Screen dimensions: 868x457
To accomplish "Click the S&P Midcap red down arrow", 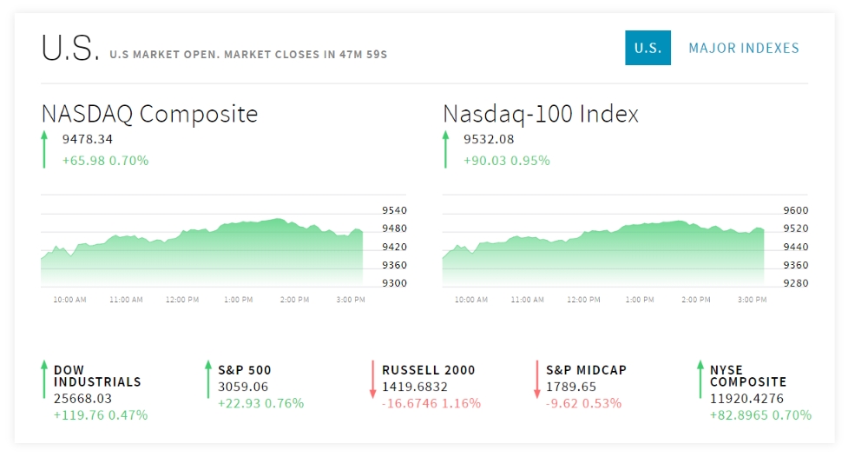I will [x=536, y=380].
